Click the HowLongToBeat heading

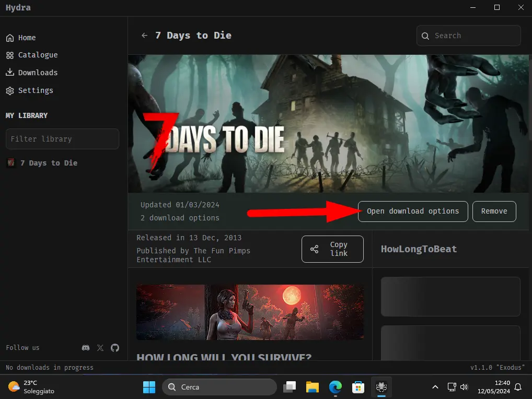click(419, 249)
